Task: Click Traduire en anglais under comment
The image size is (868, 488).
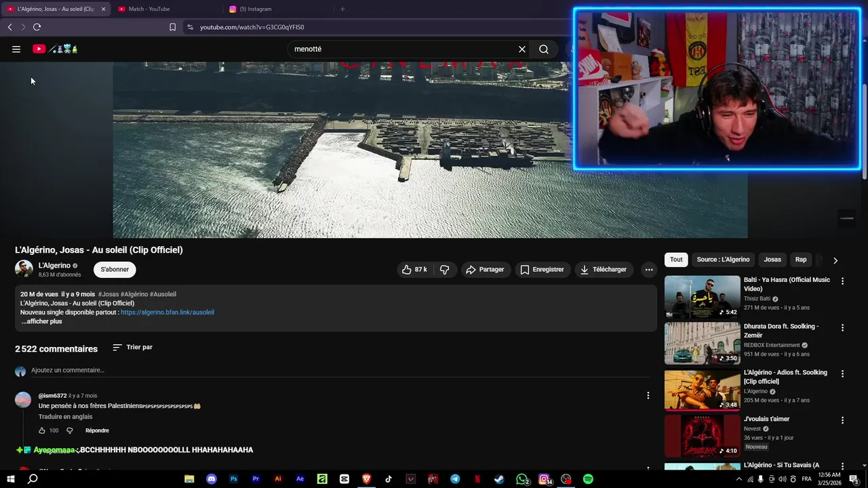Action: [x=65, y=417]
